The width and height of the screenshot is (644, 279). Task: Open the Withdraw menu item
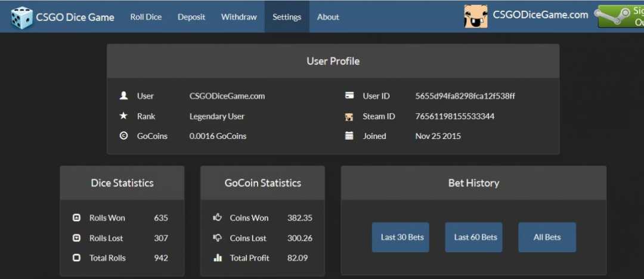(x=239, y=17)
